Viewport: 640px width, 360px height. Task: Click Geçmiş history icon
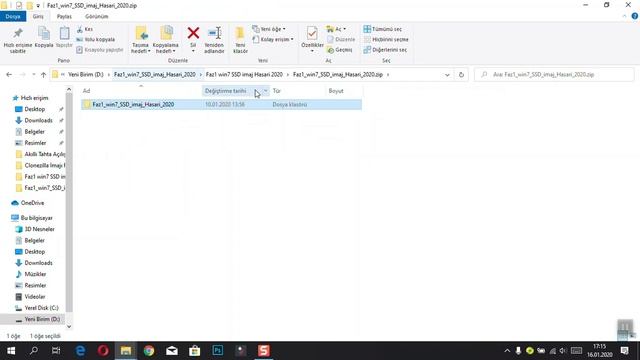[x=340, y=50]
